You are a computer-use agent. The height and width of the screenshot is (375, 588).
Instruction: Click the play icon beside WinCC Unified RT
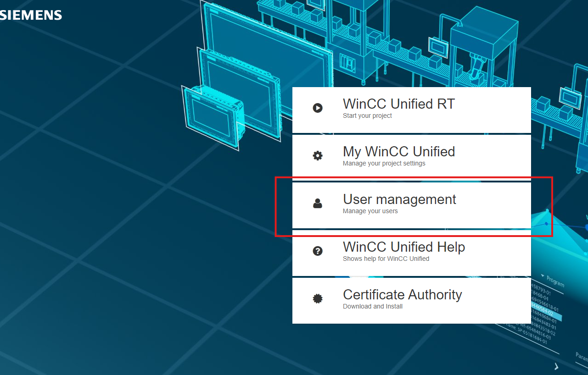318,108
